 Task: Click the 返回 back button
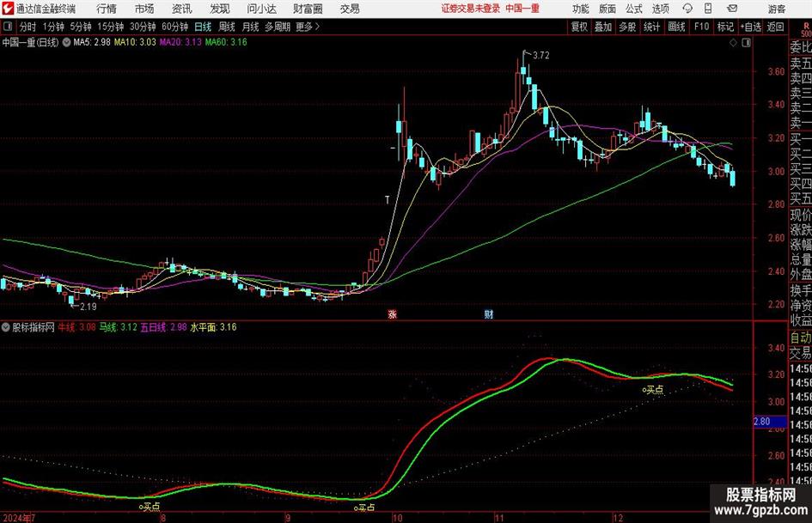click(x=775, y=27)
